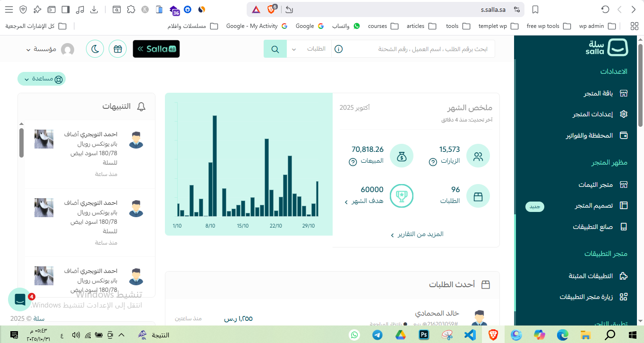Viewport: 644px width, 343px height.
Task: Open باقة المتجر in the sidebar
Action: pyautogui.click(x=605, y=93)
